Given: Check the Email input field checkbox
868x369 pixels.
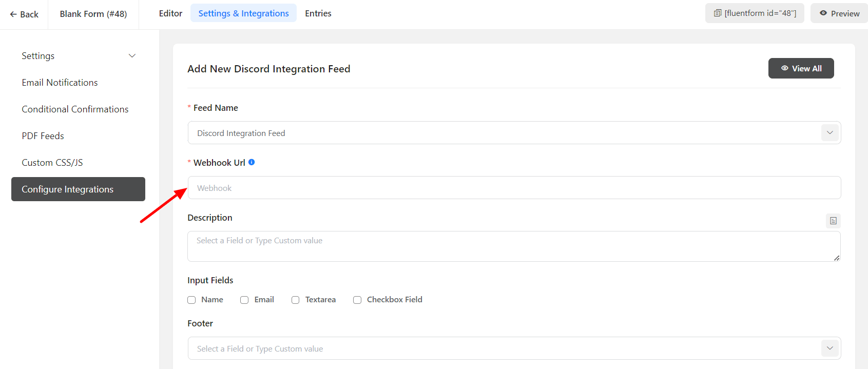Looking at the screenshot, I should pyautogui.click(x=244, y=300).
